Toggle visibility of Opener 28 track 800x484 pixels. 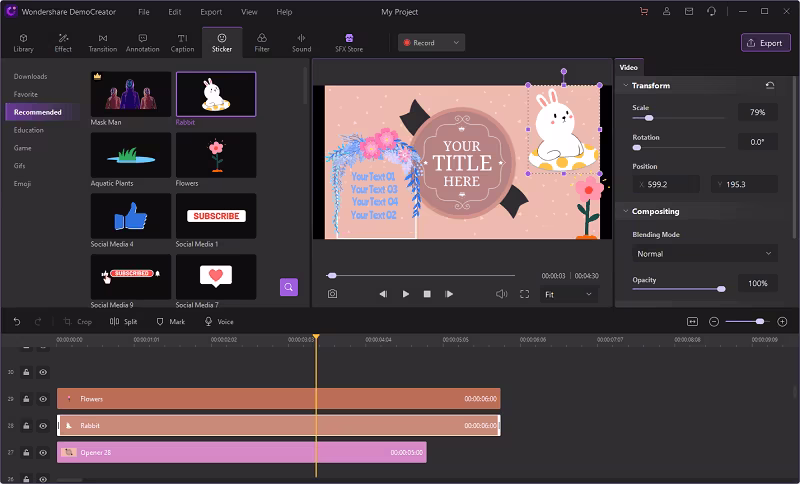[43, 453]
